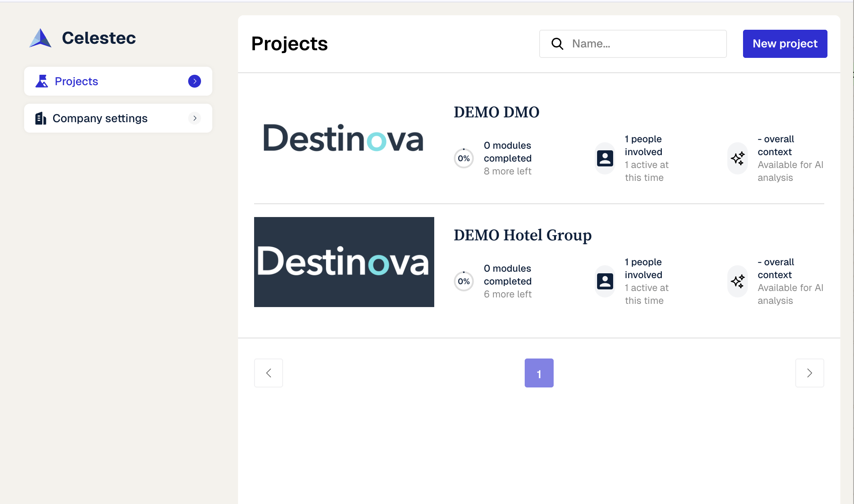Click '0 modules completed' in DEMO Hotel Group row
Screen dimensions: 854x504
pos(507,275)
